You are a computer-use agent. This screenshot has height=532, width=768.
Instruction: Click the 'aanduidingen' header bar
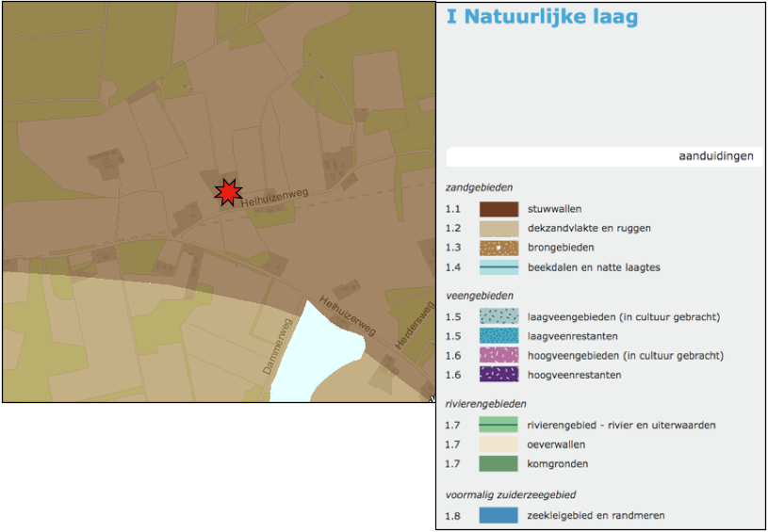[x=604, y=156]
